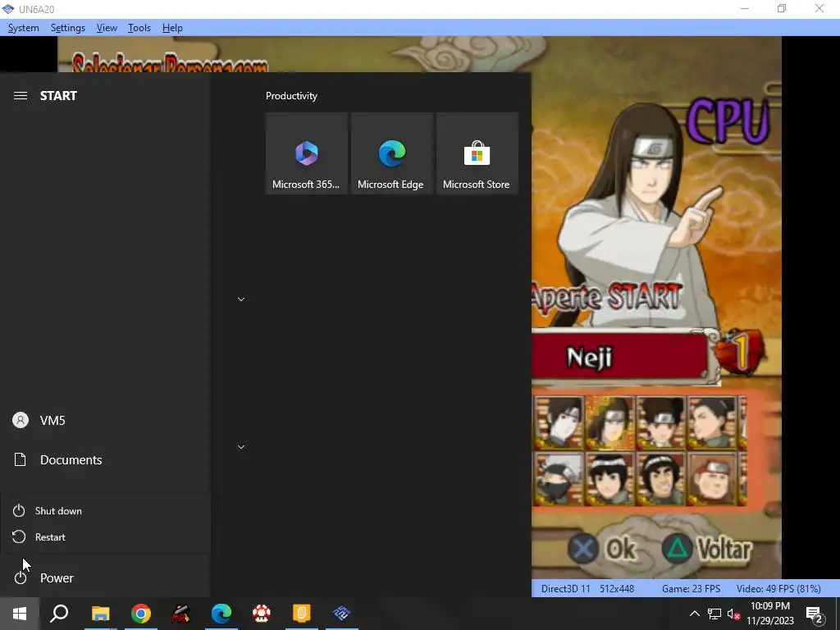Screen dimensions: 840x630
Task: Open the Settings menu
Action: click(x=68, y=28)
